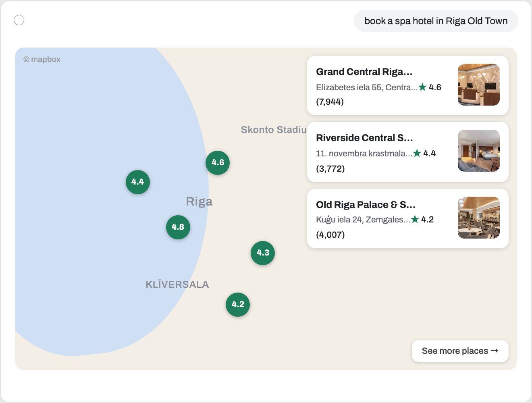This screenshot has height=403, width=532.
Task: Click 11. novembra krastmala address text
Action: pos(364,154)
